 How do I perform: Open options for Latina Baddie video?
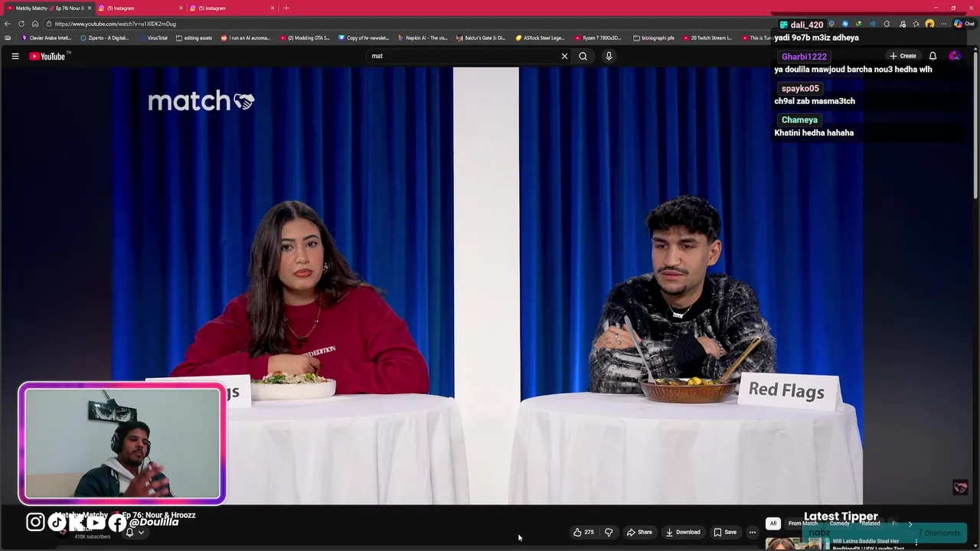(x=916, y=543)
